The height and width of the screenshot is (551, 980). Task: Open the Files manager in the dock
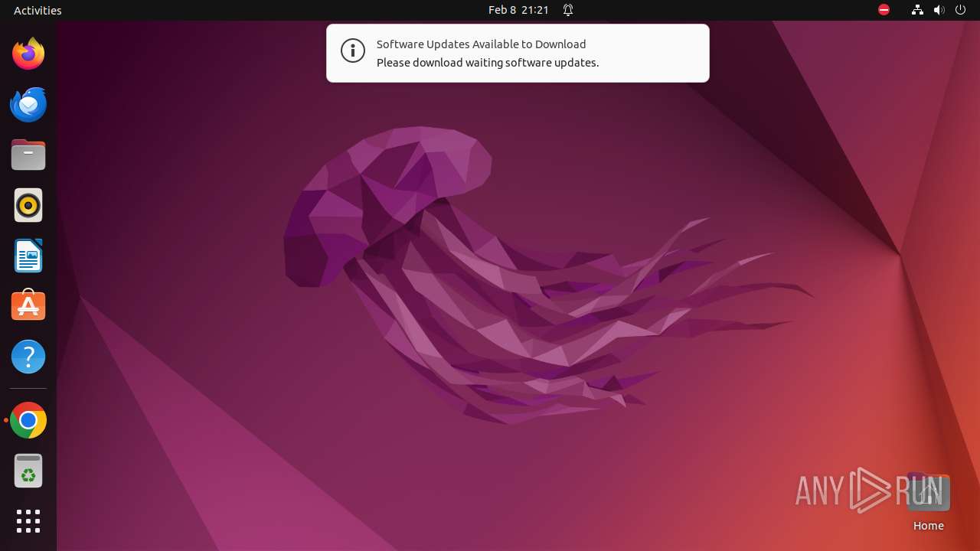click(x=28, y=155)
